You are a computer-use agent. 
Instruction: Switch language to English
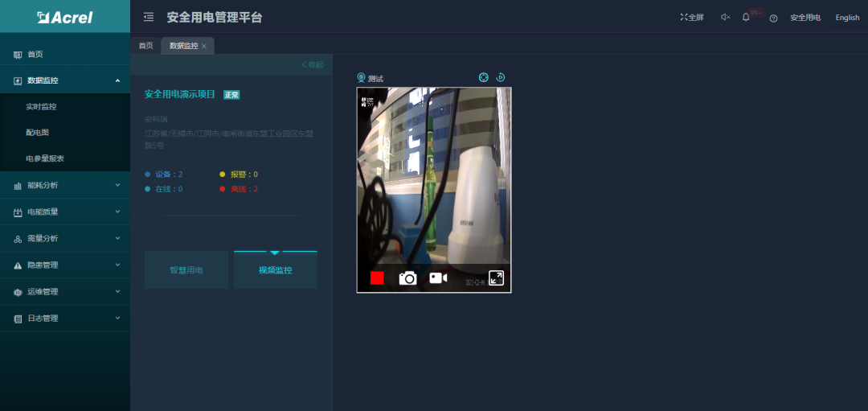point(847,18)
